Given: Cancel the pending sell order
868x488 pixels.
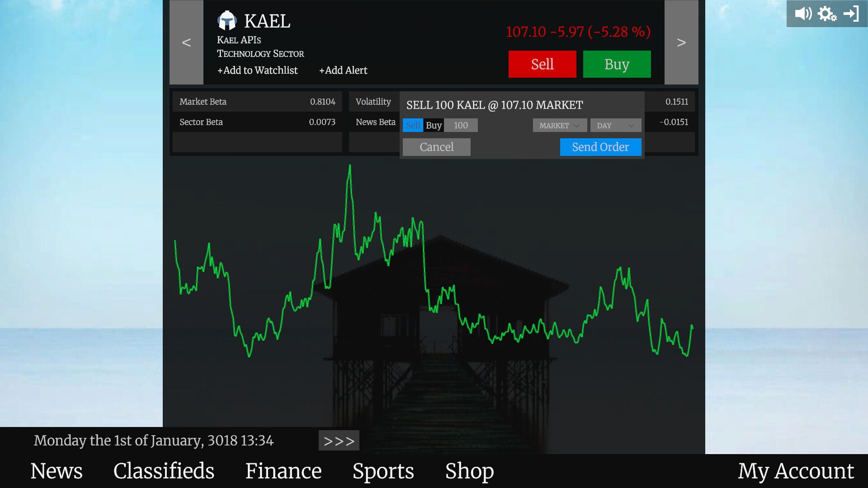Looking at the screenshot, I should pyautogui.click(x=436, y=147).
